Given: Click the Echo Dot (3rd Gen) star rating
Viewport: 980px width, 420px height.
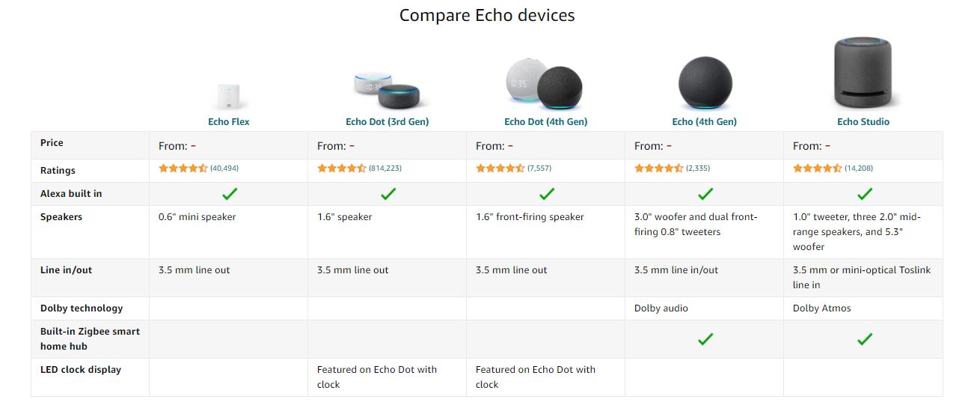Looking at the screenshot, I should click(x=342, y=168).
